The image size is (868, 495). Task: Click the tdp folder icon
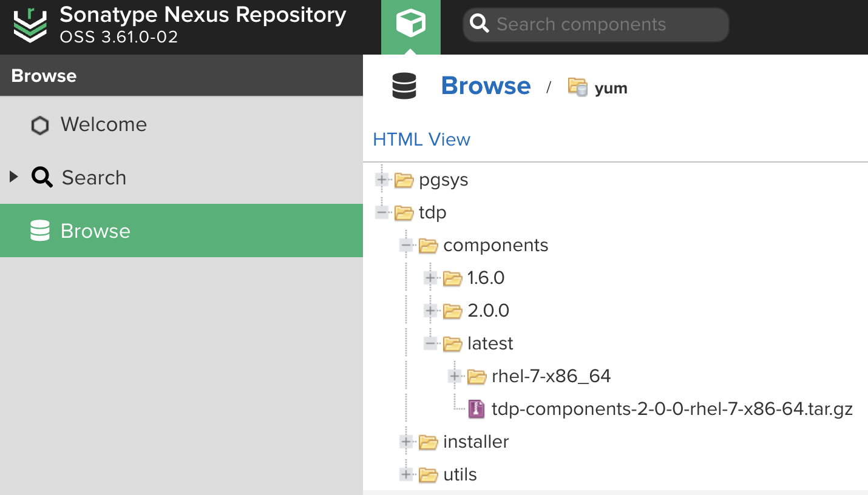click(404, 213)
